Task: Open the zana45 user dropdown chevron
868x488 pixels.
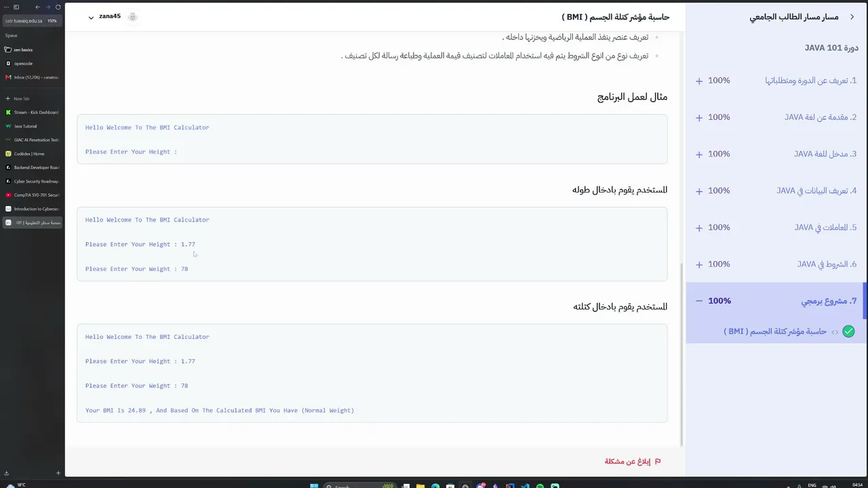Action: coord(91,17)
